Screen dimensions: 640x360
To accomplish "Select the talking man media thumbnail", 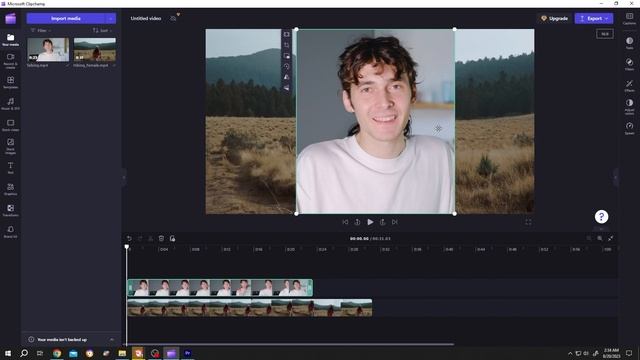I will click(x=48, y=49).
